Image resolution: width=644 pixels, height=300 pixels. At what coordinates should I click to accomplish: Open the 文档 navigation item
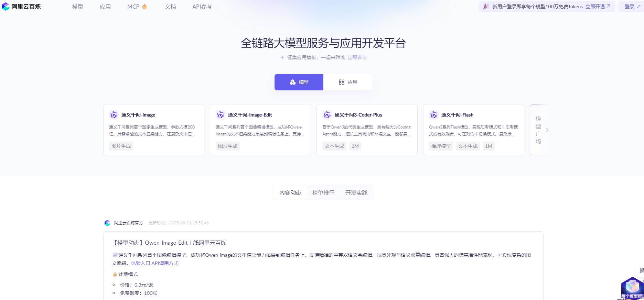pos(170,7)
